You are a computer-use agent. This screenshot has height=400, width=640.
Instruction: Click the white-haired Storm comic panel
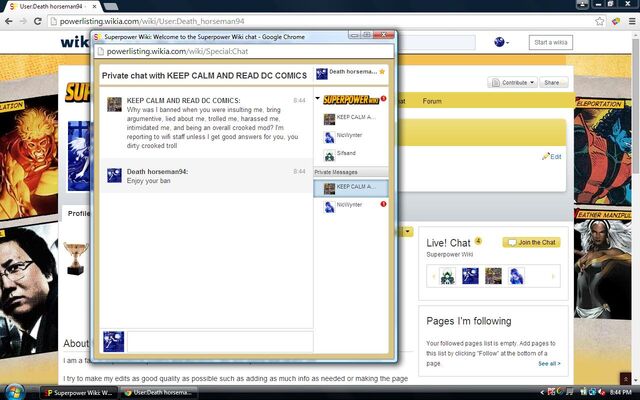pos(602,264)
